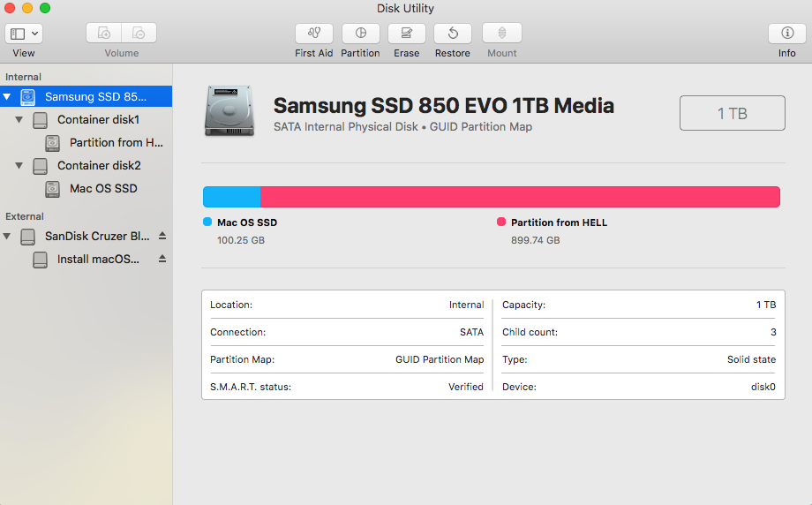This screenshot has height=505, width=812.
Task: Close the Disk Utility window
Action: click(x=10, y=8)
